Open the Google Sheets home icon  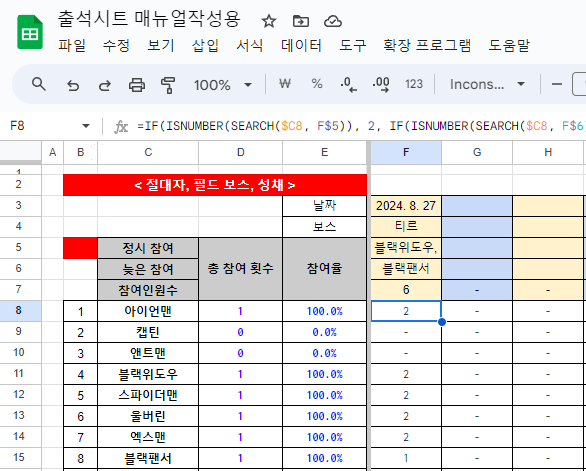(30, 32)
